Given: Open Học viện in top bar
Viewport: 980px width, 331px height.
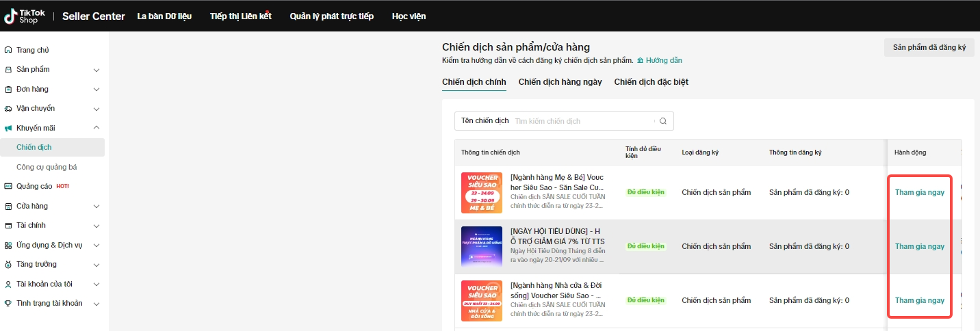Looking at the screenshot, I should 409,16.
